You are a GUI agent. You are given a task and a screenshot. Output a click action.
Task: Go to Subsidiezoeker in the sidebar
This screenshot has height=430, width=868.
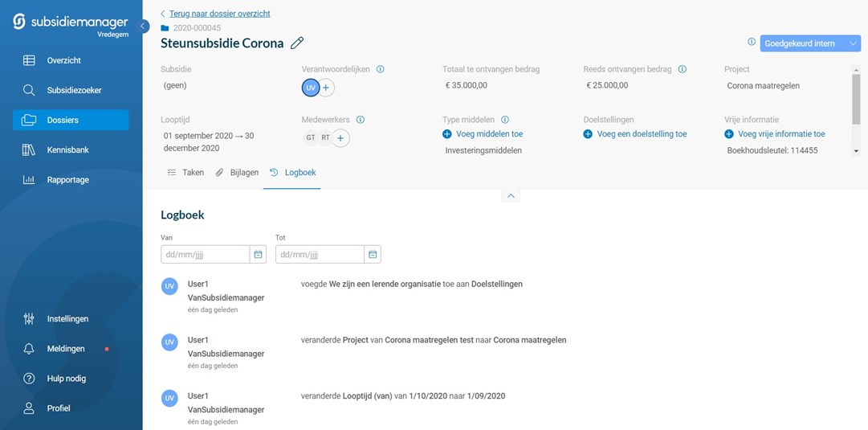74,90
